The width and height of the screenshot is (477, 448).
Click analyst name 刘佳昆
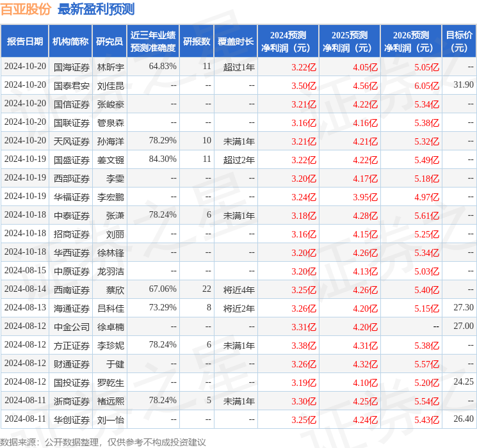click(x=110, y=86)
